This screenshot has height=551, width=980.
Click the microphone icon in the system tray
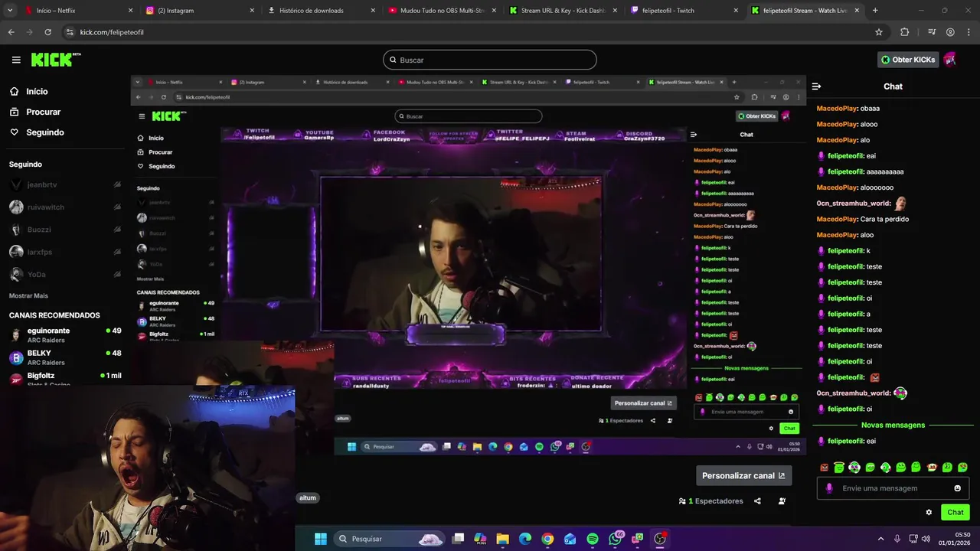[897, 539]
